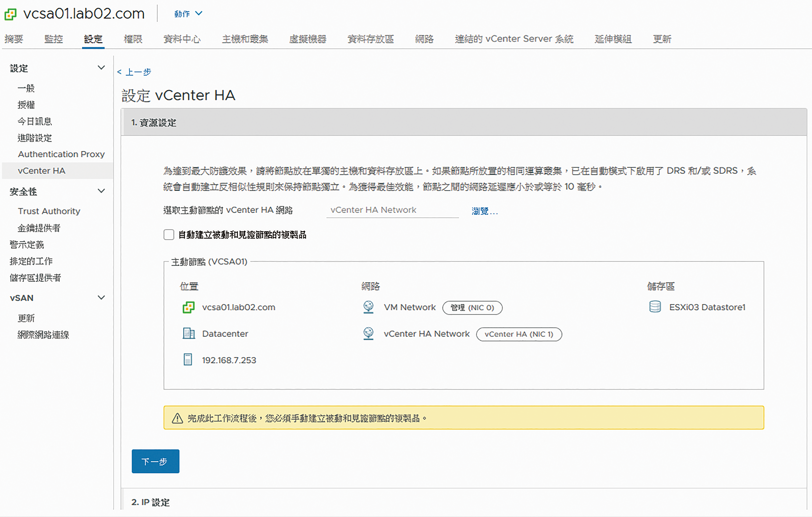Screen dimensions: 812x517
Task: Click the vCenter HA Network input field
Action: click(x=393, y=210)
